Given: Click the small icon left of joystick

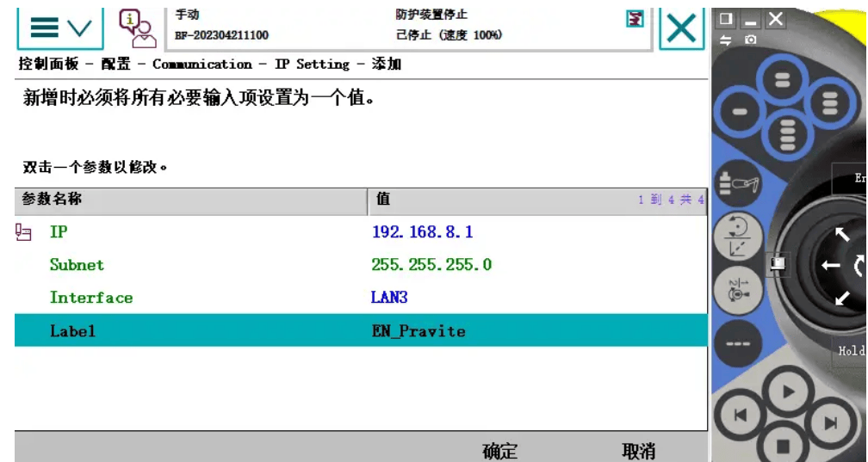Looking at the screenshot, I should click(x=778, y=263).
